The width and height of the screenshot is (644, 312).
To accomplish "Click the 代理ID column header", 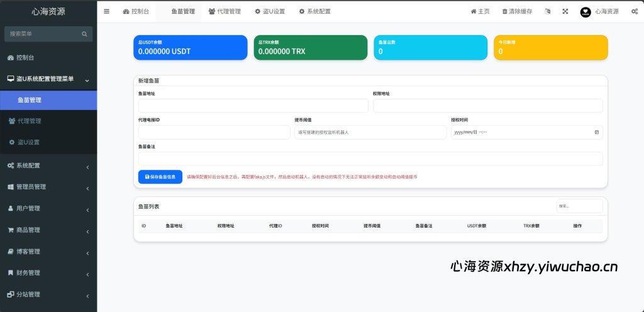I will point(275,226).
